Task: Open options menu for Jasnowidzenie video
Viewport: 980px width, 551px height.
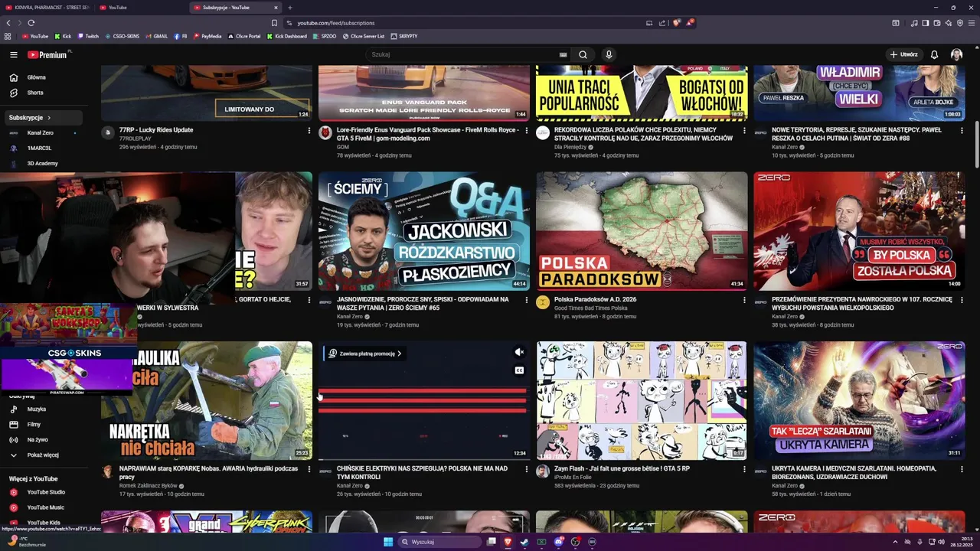Action: point(527,300)
